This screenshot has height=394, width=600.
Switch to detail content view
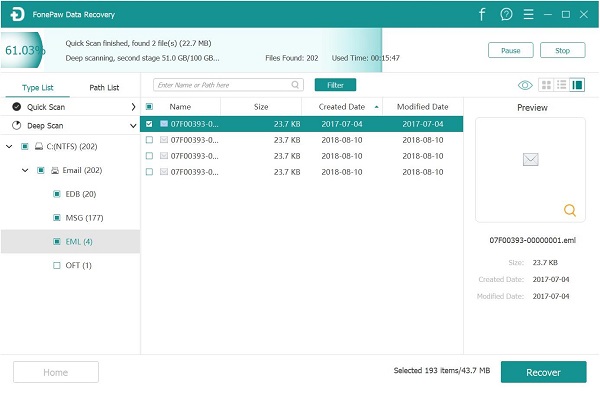click(x=577, y=85)
